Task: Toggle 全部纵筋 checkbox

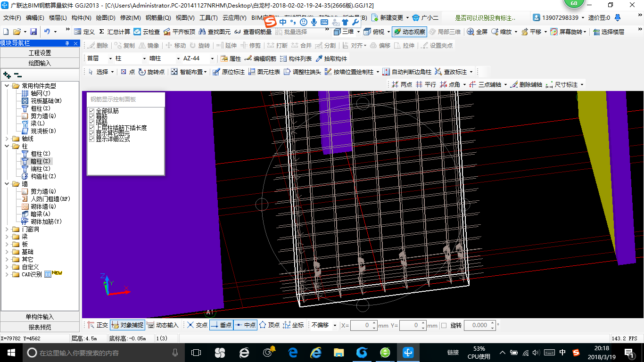Action: (92, 111)
